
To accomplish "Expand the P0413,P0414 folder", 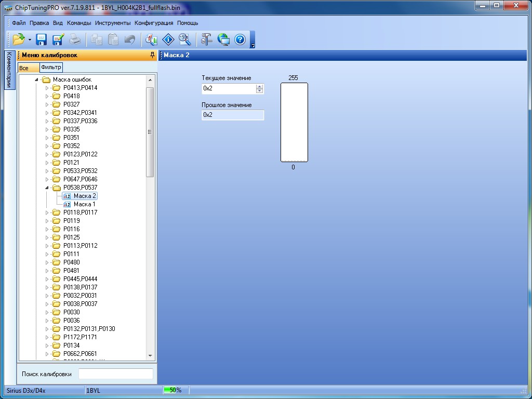I will pos(47,88).
